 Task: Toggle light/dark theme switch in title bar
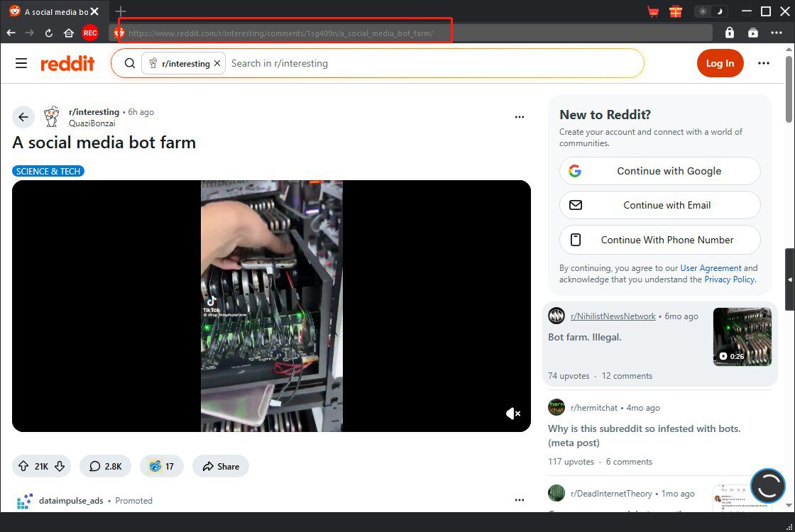[711, 11]
